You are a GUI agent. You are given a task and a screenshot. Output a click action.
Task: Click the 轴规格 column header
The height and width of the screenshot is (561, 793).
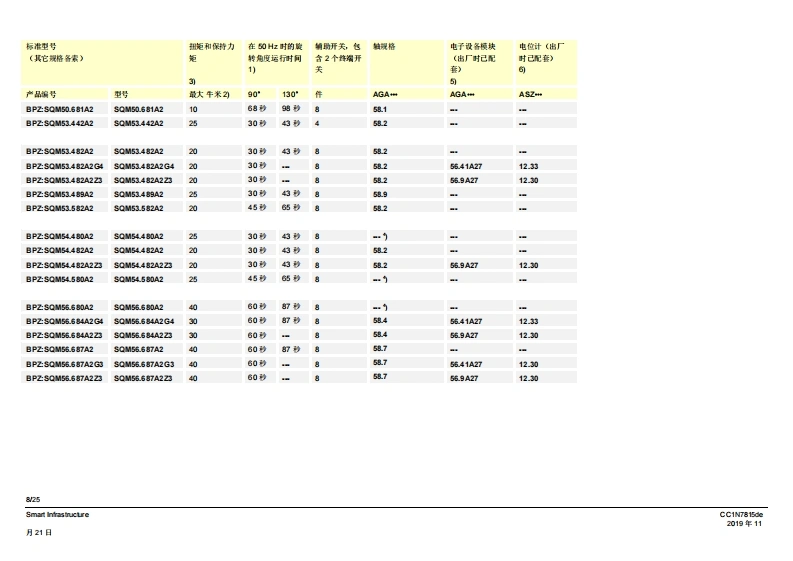384,46
